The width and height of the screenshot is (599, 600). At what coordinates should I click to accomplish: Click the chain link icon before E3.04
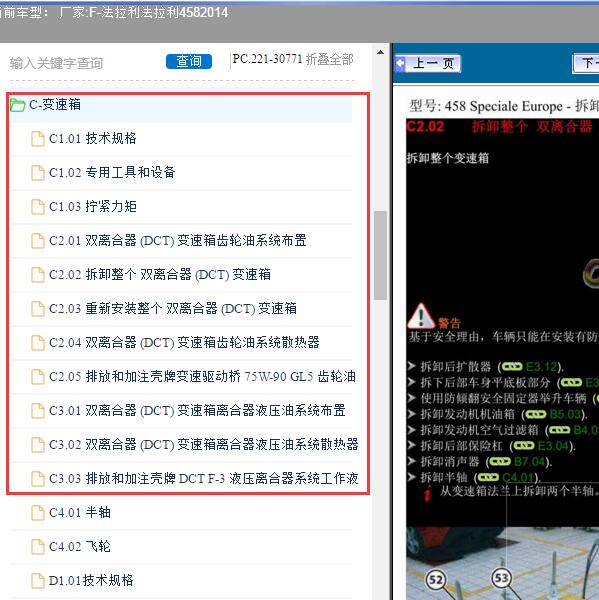524,446
